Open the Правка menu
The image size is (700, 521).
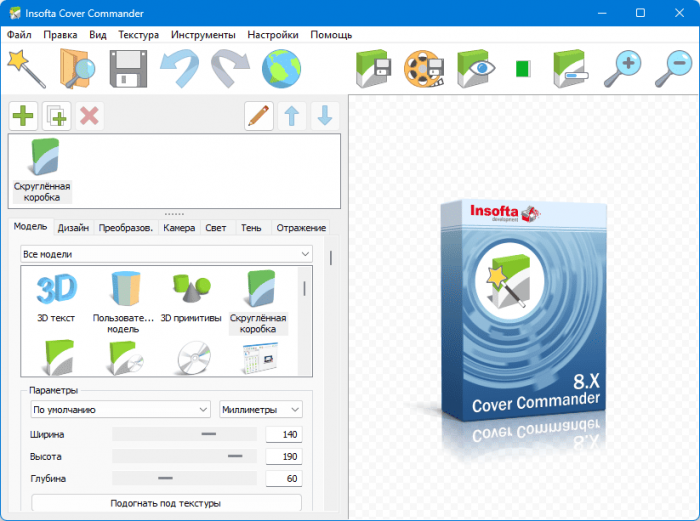(60, 35)
